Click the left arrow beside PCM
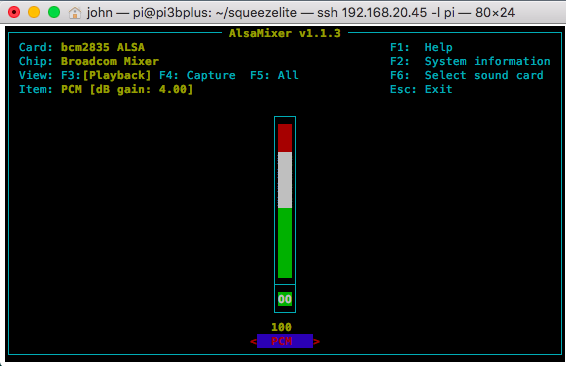This screenshot has height=366, width=566. point(253,341)
